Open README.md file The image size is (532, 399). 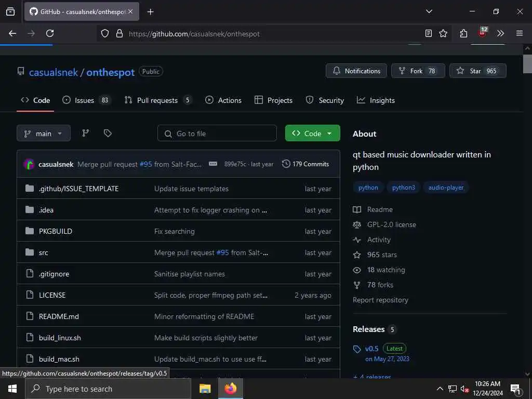click(59, 316)
